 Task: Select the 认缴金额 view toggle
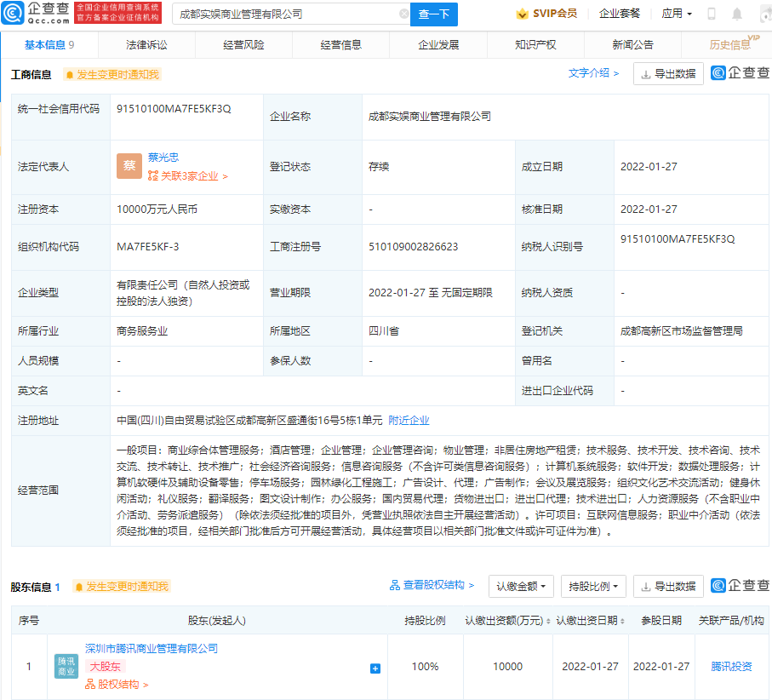pyautogui.click(x=520, y=587)
